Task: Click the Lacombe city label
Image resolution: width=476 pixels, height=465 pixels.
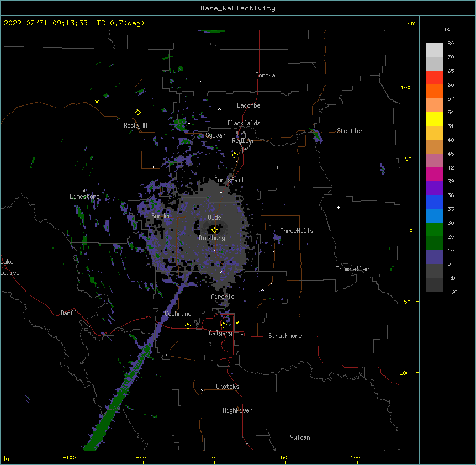Action: (x=248, y=105)
